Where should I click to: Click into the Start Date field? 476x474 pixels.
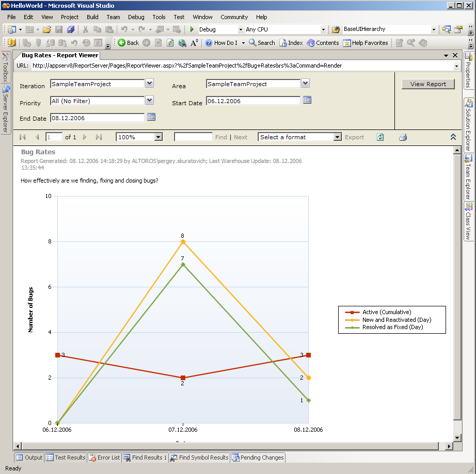coord(253,101)
